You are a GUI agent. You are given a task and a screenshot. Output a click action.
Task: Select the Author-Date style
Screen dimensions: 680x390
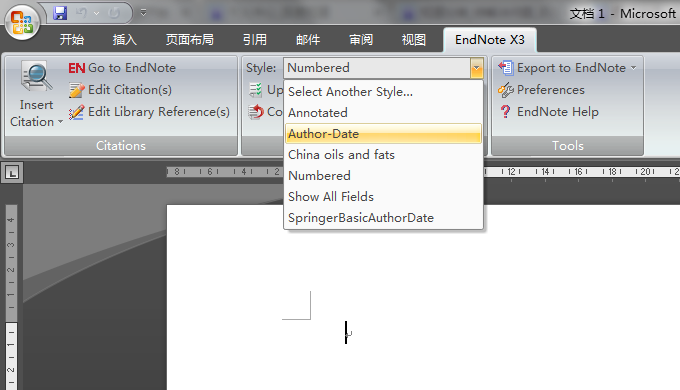(x=383, y=134)
